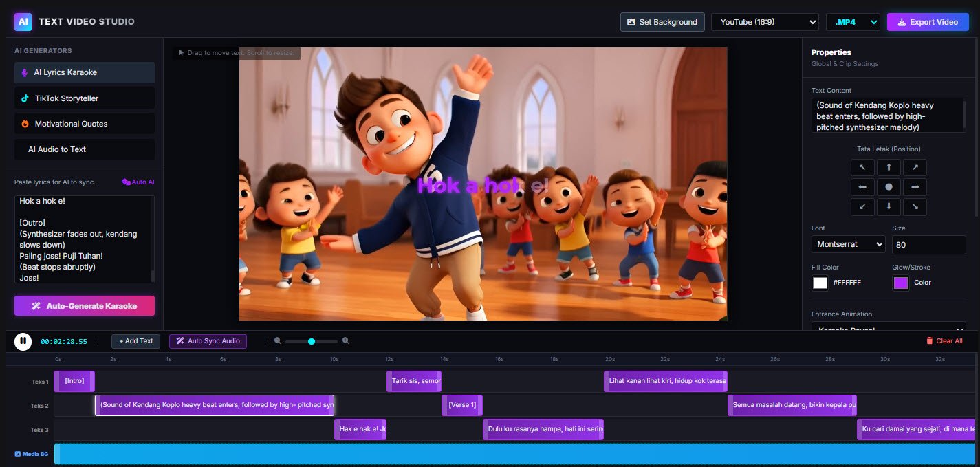Set text position to top-left arrow
Viewport: 980px width, 467px height.
pos(863,167)
